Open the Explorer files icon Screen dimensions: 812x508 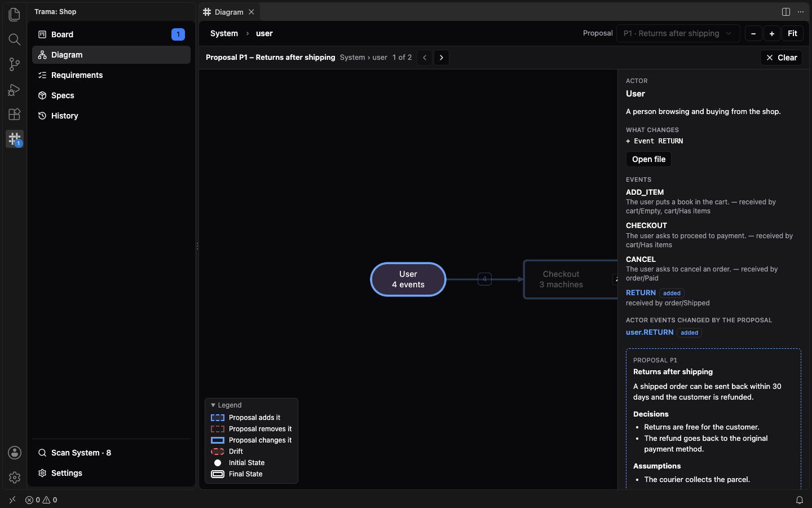[x=15, y=14]
